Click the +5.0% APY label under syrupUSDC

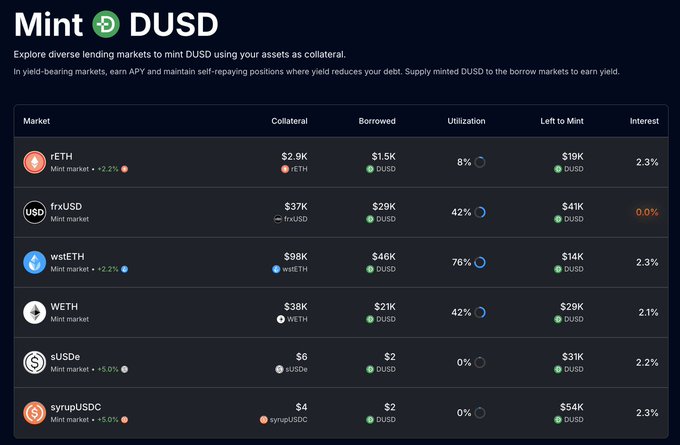click(x=108, y=420)
